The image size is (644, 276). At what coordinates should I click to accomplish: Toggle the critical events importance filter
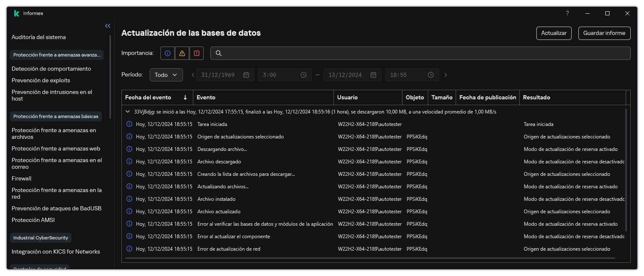pos(196,53)
